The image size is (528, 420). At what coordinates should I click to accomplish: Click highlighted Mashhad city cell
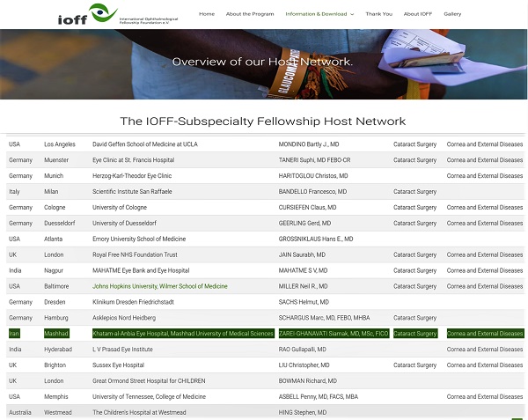(56, 334)
